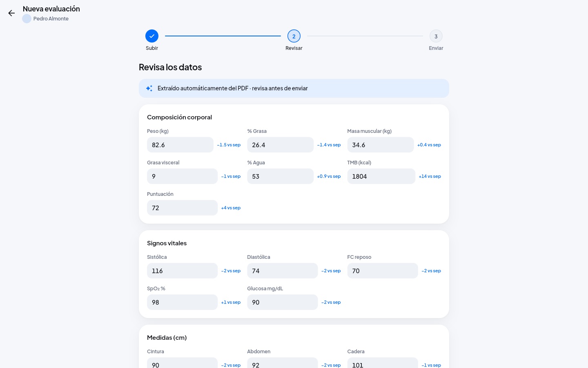This screenshot has width=588, height=368.
Task: Focus the Masa muscular (kg) input
Action: [381, 145]
